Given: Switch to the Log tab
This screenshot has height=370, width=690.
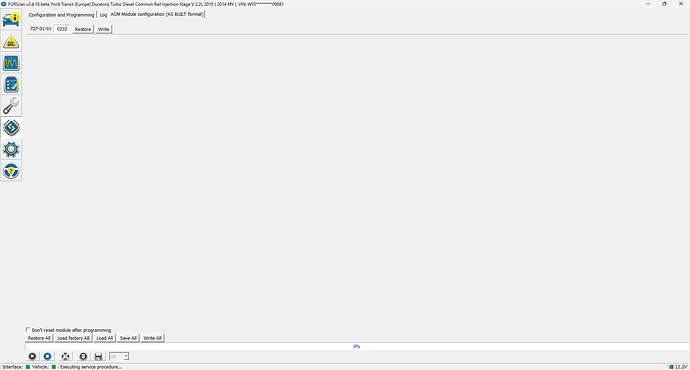Looking at the screenshot, I should coord(103,15).
